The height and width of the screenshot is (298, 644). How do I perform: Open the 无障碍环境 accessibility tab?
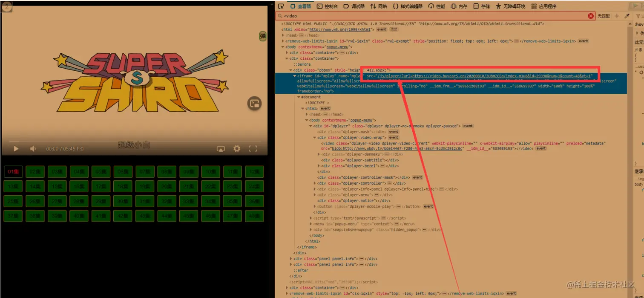(x=510, y=6)
